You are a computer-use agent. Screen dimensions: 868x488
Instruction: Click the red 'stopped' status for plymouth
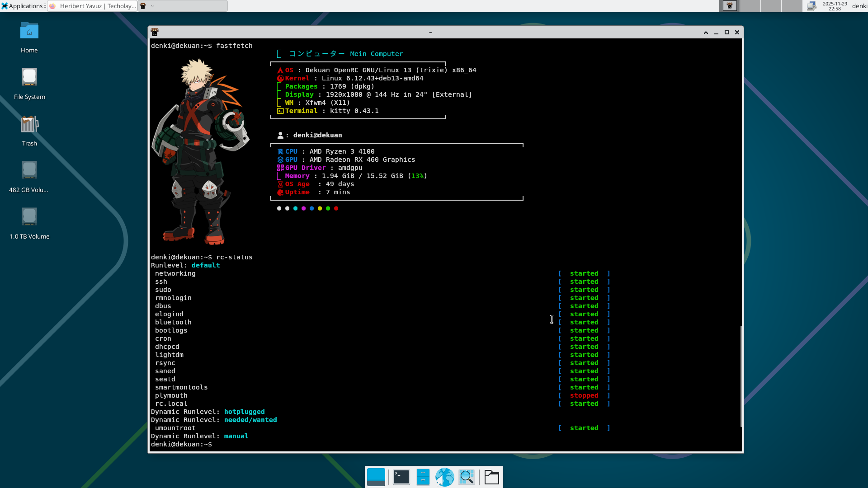pos(584,395)
